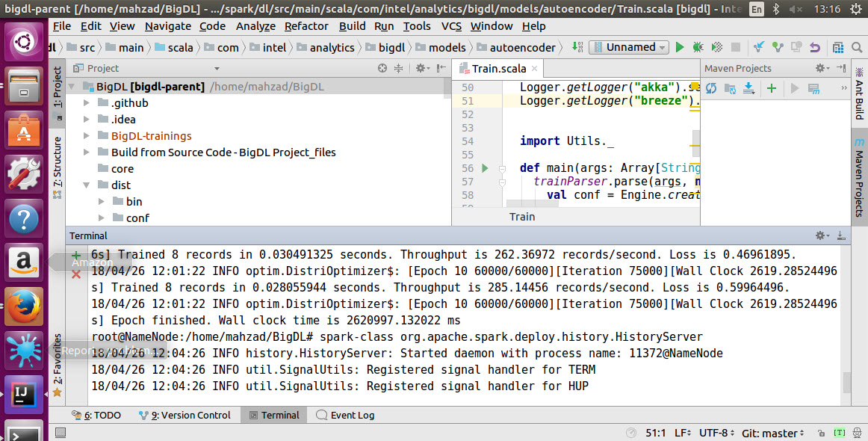Open the Project panel settings gear dropdown
The height and width of the screenshot is (441, 868).
point(422,68)
